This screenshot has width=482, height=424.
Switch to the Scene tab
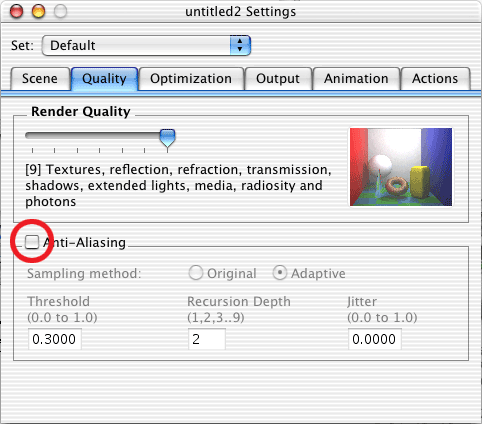pos(40,79)
